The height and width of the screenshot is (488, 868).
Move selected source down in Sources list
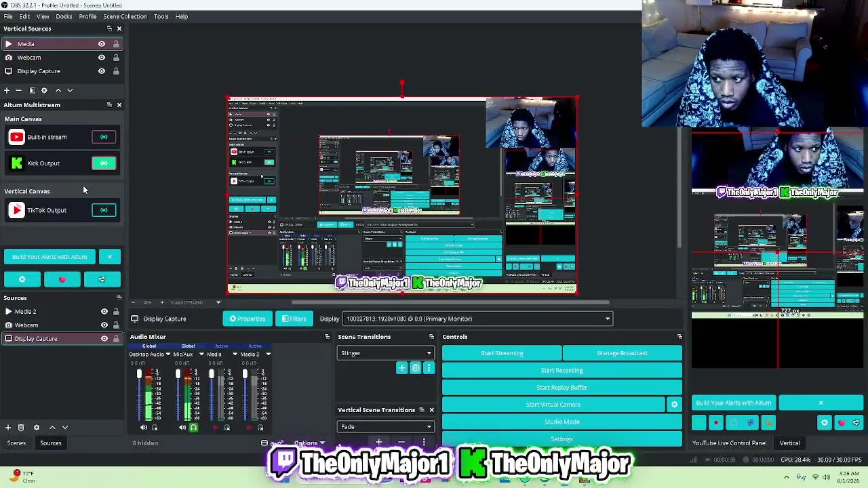pos(65,428)
